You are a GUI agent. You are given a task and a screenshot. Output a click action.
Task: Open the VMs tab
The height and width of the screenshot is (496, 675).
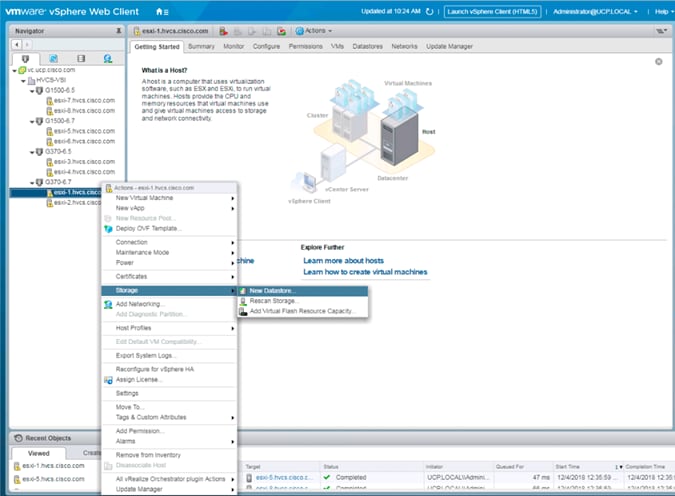tap(337, 46)
